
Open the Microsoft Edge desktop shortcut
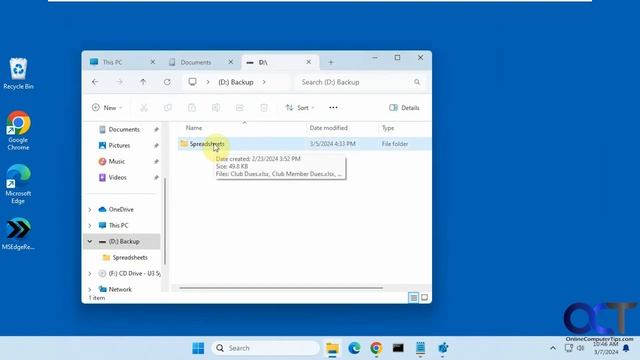[x=18, y=184]
